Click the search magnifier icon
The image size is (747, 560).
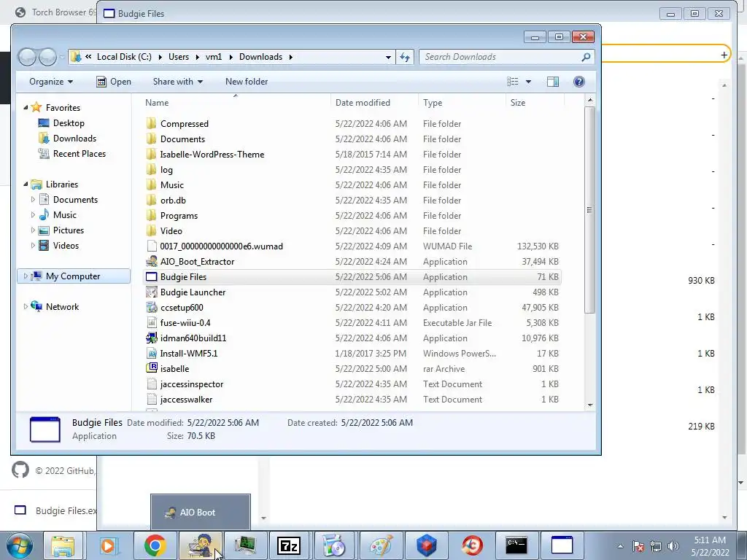pos(586,57)
